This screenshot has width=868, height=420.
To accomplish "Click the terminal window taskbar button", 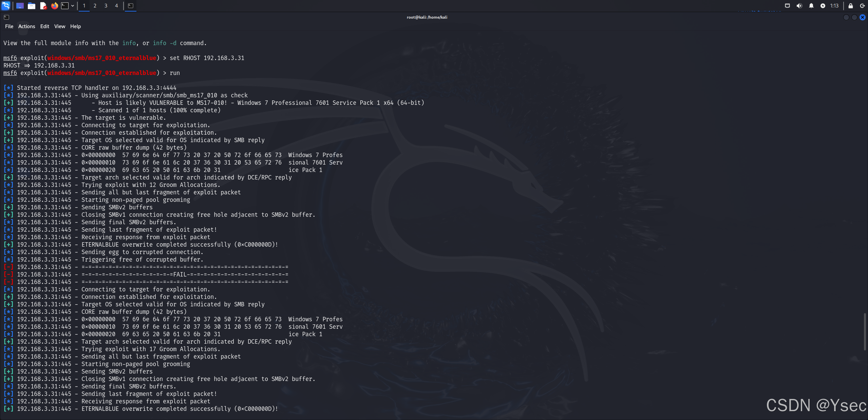I will (131, 6).
